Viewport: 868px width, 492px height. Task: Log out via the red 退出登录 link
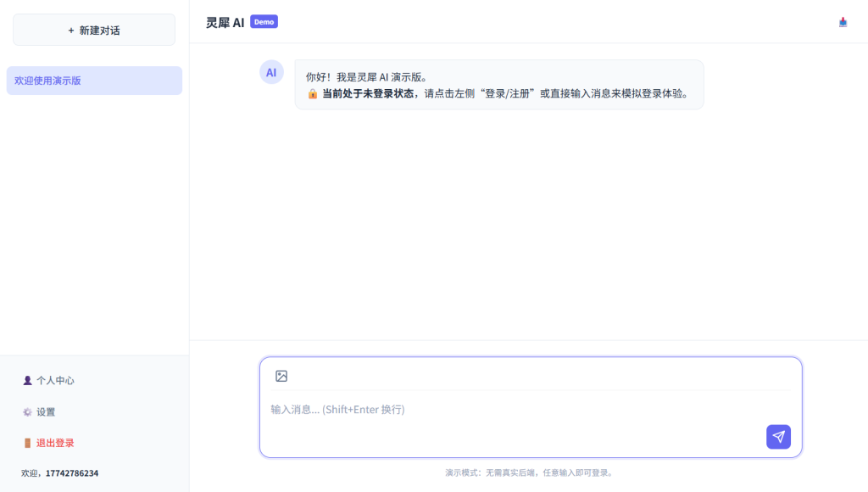tap(55, 443)
